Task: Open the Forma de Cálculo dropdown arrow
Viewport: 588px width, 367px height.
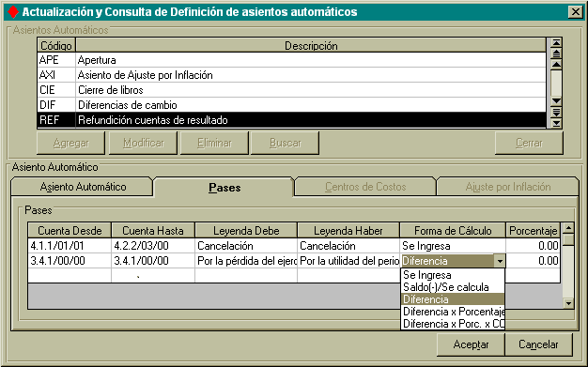Action: [500, 261]
